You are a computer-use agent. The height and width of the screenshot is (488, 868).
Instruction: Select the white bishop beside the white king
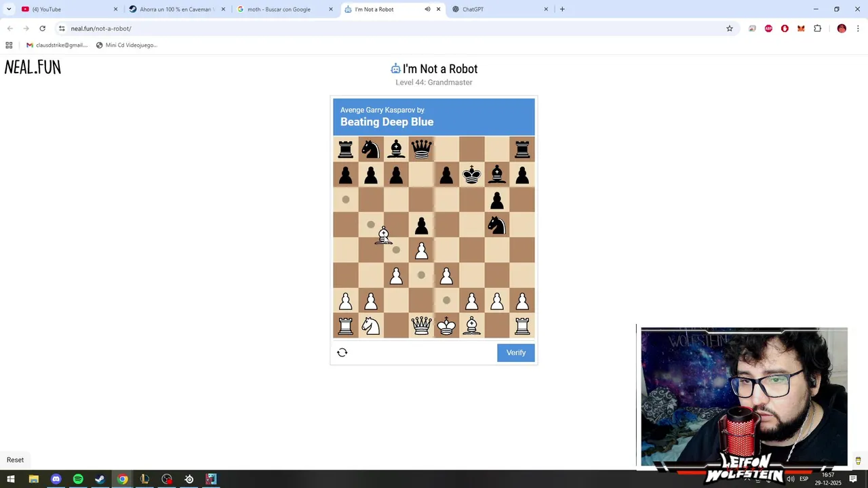[472, 326]
